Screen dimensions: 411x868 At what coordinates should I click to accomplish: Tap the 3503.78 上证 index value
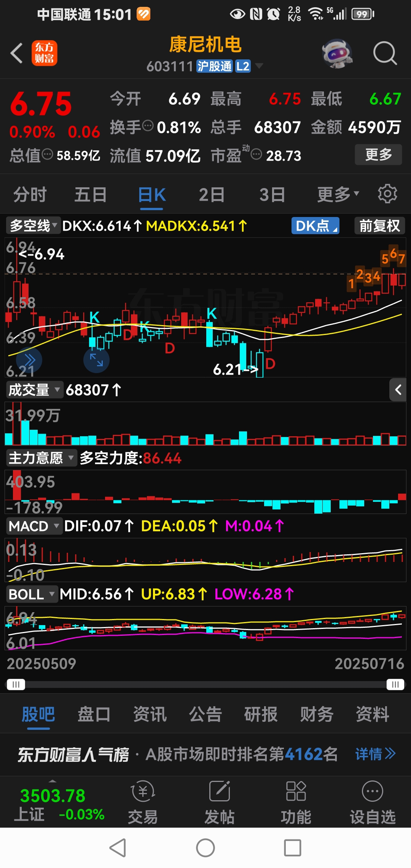tap(53, 796)
